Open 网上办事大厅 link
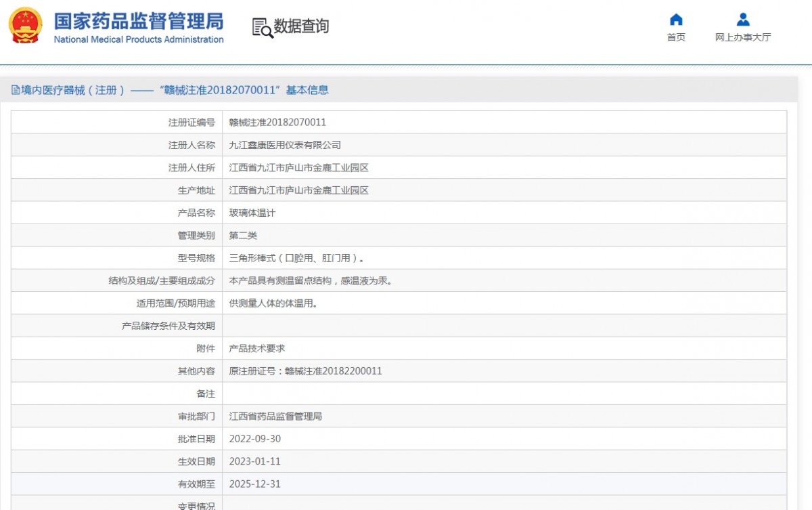Image resolution: width=812 pixels, height=510 pixels. tap(743, 37)
